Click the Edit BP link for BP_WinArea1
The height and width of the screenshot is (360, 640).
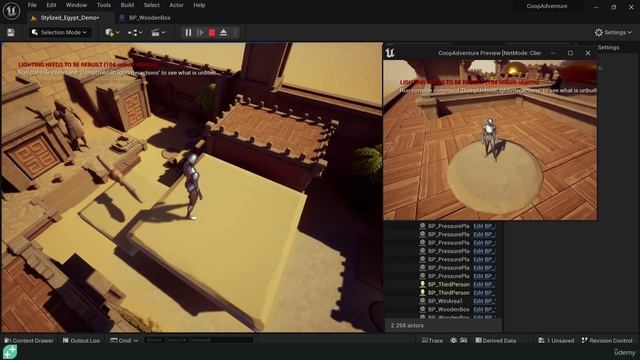pyautogui.click(x=484, y=301)
